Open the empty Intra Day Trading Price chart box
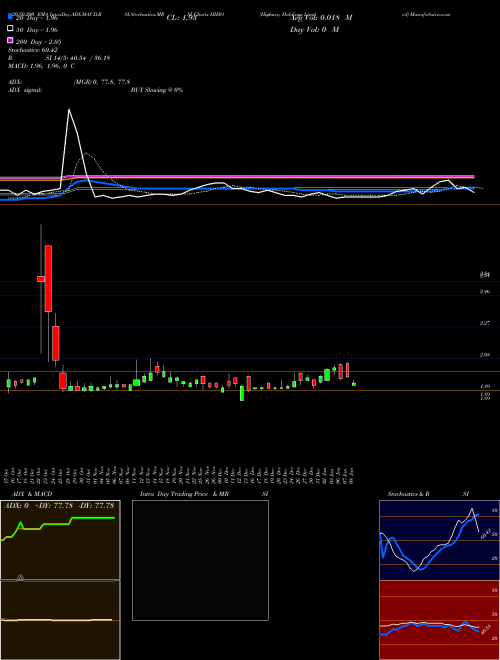 tap(200, 560)
